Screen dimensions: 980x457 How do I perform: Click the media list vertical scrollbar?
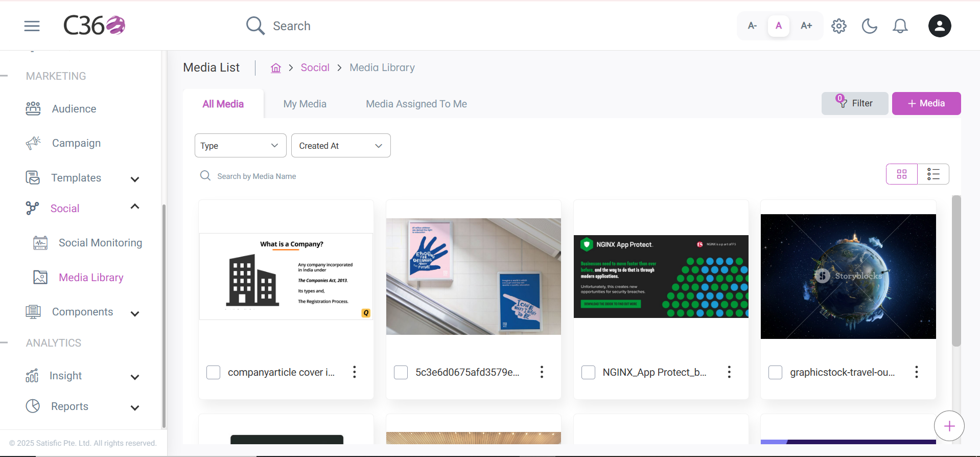coord(956,271)
